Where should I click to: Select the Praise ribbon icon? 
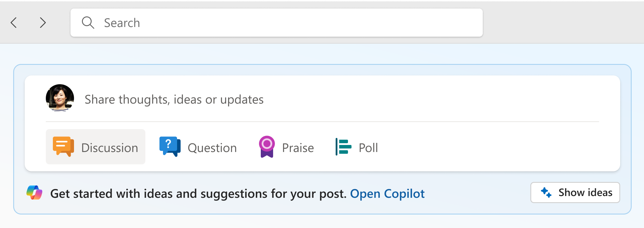(267, 147)
